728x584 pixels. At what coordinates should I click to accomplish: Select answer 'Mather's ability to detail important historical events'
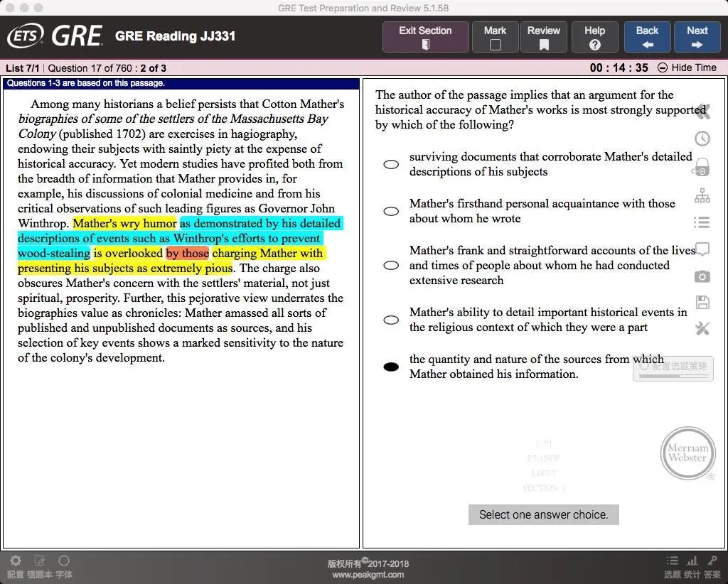pos(391,320)
